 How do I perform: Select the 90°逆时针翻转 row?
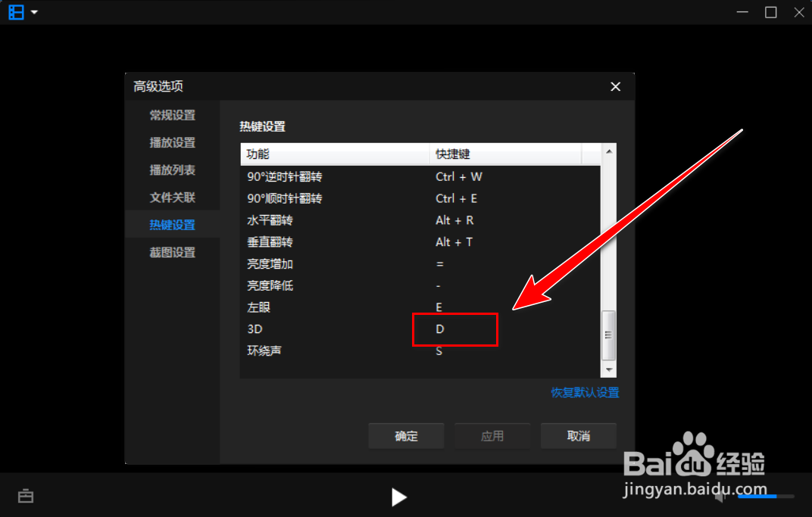click(x=420, y=176)
